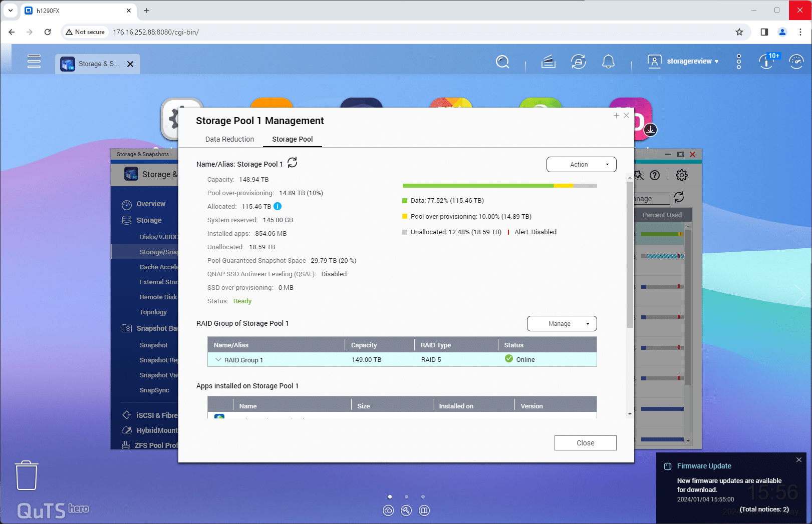Open the dashboard gauge icon
Image resolution: width=812 pixels, height=524 pixels.
[796, 62]
